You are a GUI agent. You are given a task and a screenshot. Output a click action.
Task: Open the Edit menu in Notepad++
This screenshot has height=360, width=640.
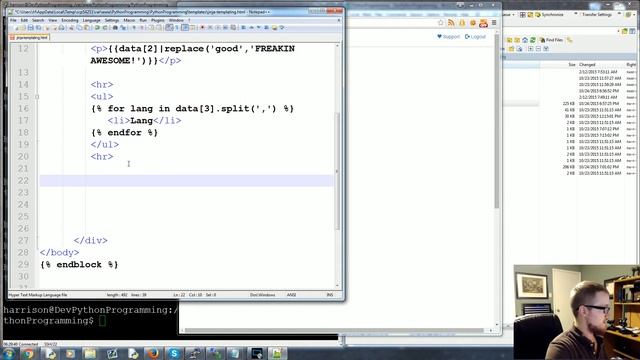tap(24, 20)
